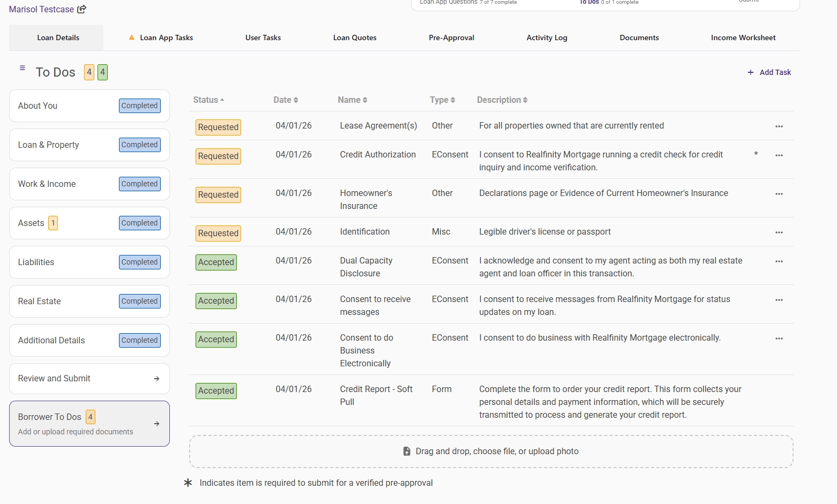Open more options for Identification row
The height and width of the screenshot is (504, 837).
pos(779,232)
